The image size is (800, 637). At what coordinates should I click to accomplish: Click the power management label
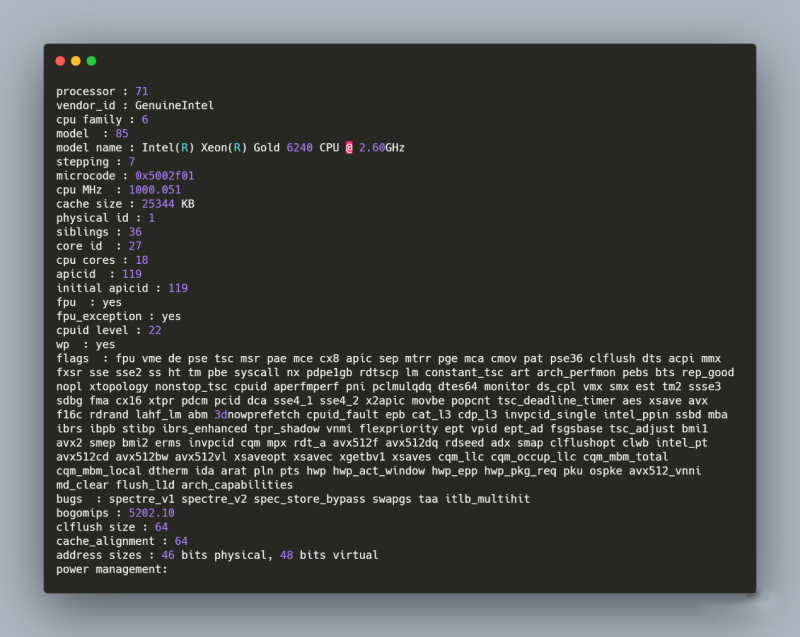coord(112,569)
